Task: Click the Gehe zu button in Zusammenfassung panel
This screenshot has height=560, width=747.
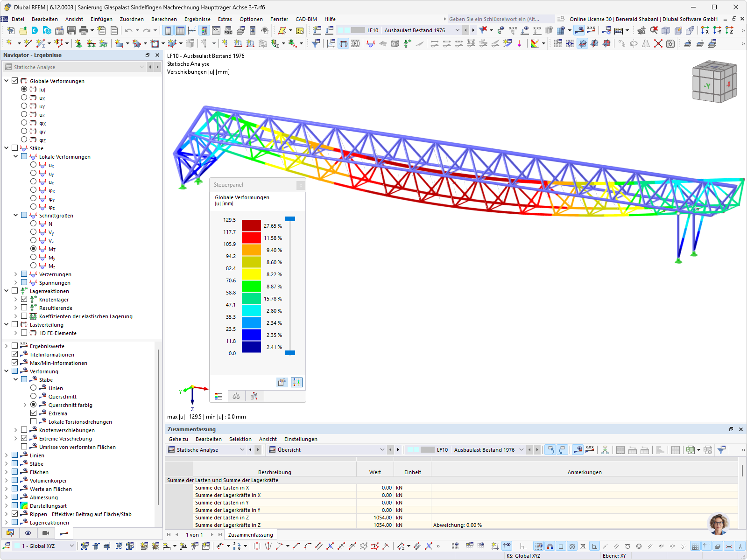Action: [178, 439]
